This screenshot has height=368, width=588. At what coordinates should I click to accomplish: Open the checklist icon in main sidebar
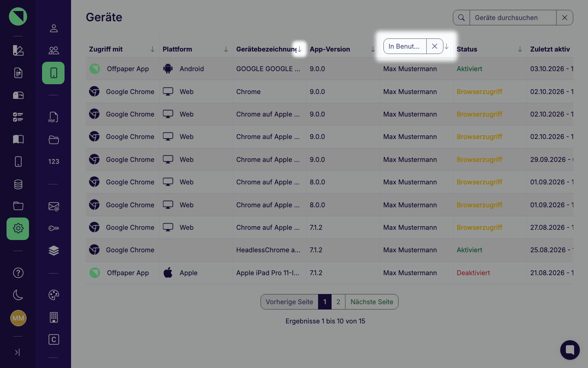click(18, 117)
